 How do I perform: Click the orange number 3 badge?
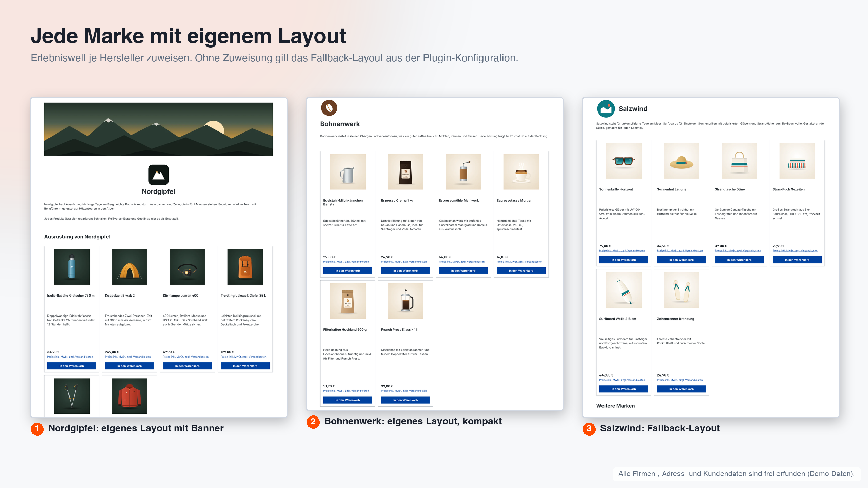pos(589,429)
